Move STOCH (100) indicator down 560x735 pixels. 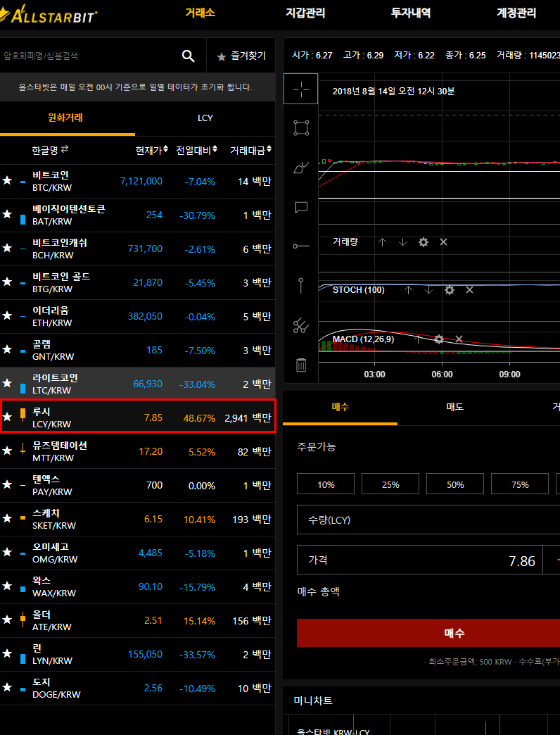pyautogui.click(x=428, y=290)
